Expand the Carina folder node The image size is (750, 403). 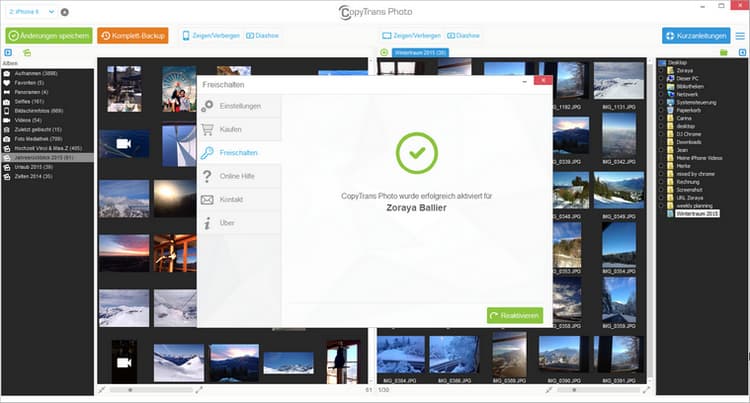(x=662, y=118)
